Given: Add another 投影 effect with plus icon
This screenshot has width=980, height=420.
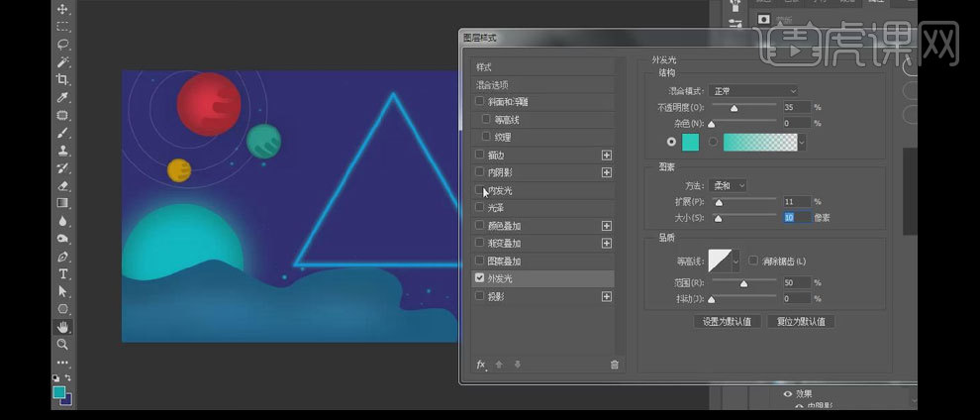Looking at the screenshot, I should [606, 297].
